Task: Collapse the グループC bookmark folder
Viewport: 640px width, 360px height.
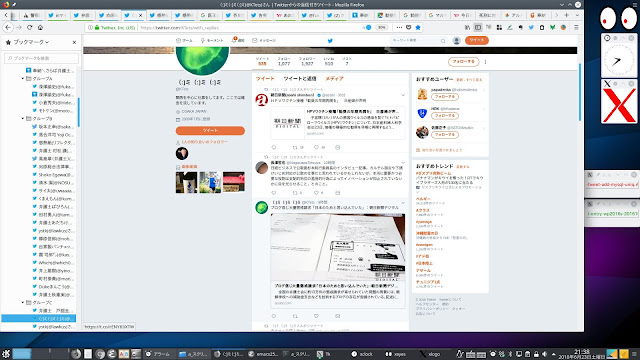Action: [x=22, y=302]
